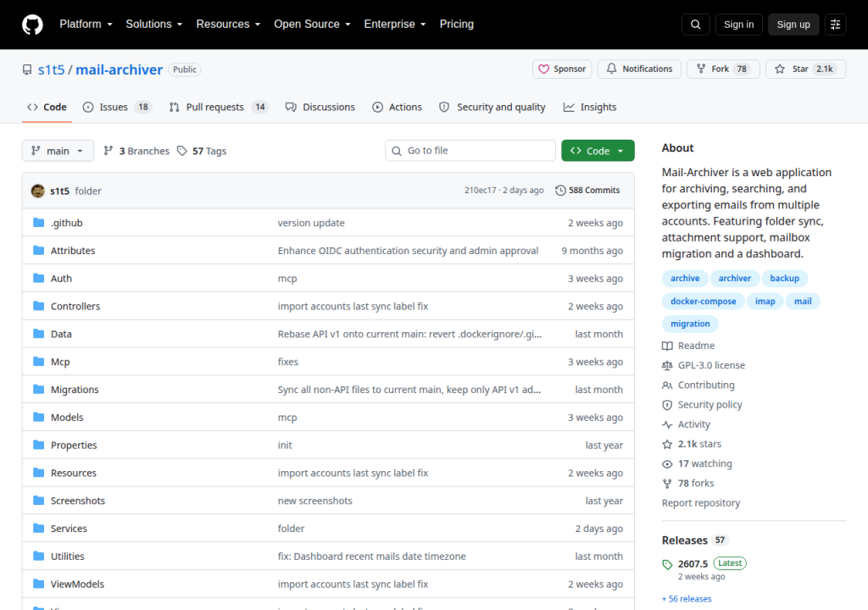Open the Readme link in About

click(x=688, y=346)
